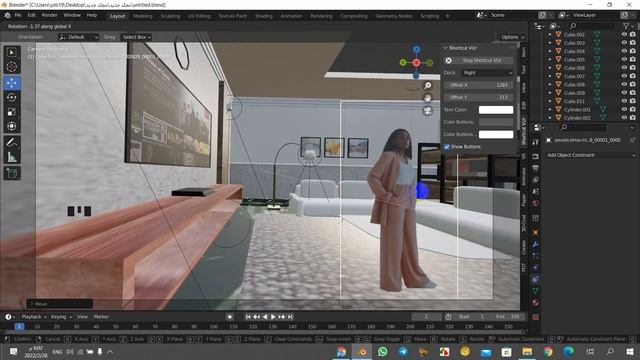Open the Object Data green triangle tab
This screenshot has width=640, height=360.
(x=535, y=291)
